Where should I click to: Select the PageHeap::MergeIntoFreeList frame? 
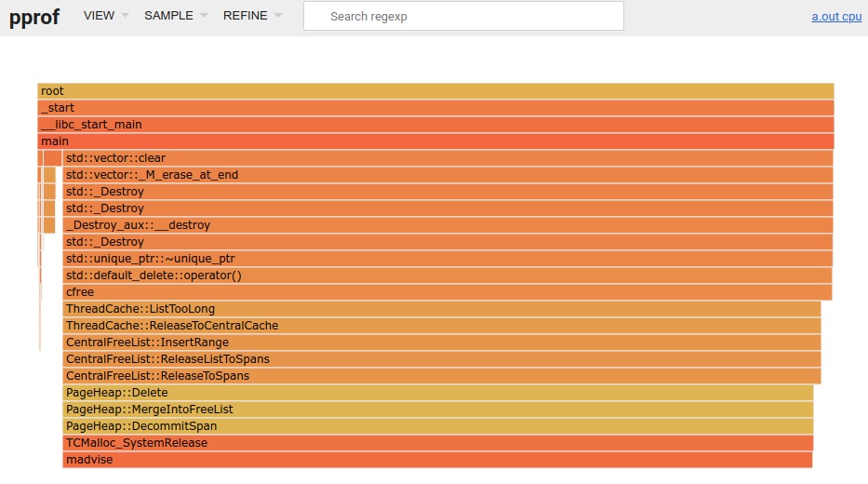pyautogui.click(x=438, y=410)
